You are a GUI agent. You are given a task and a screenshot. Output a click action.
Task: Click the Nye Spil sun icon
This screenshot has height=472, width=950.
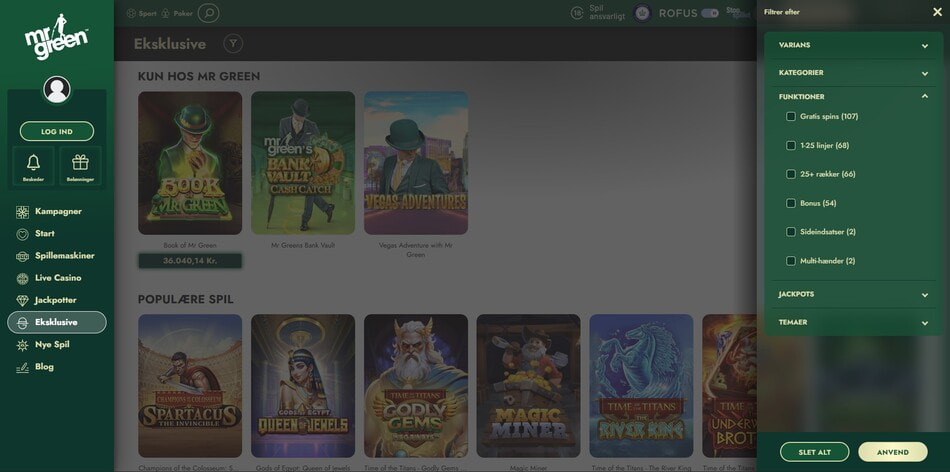click(22, 345)
